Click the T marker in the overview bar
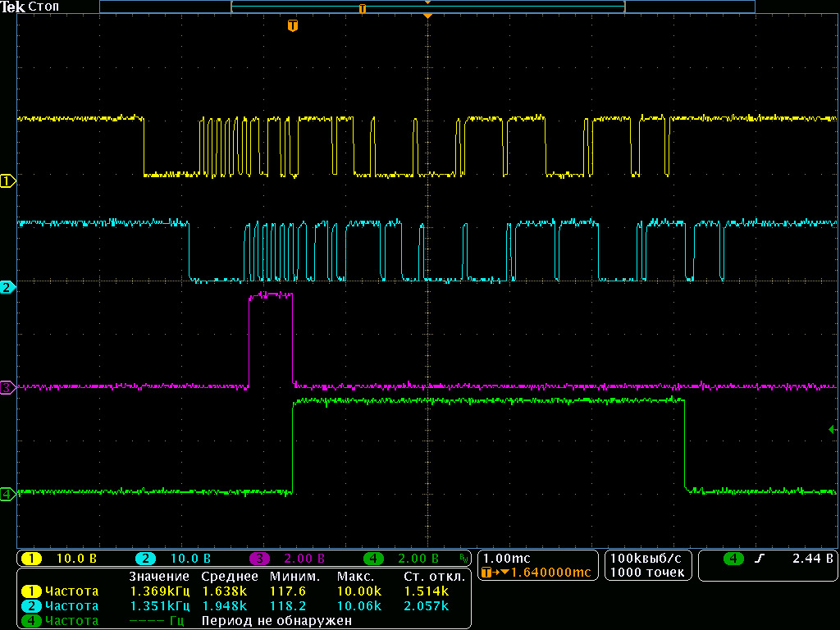The height and width of the screenshot is (630, 840). point(362,8)
